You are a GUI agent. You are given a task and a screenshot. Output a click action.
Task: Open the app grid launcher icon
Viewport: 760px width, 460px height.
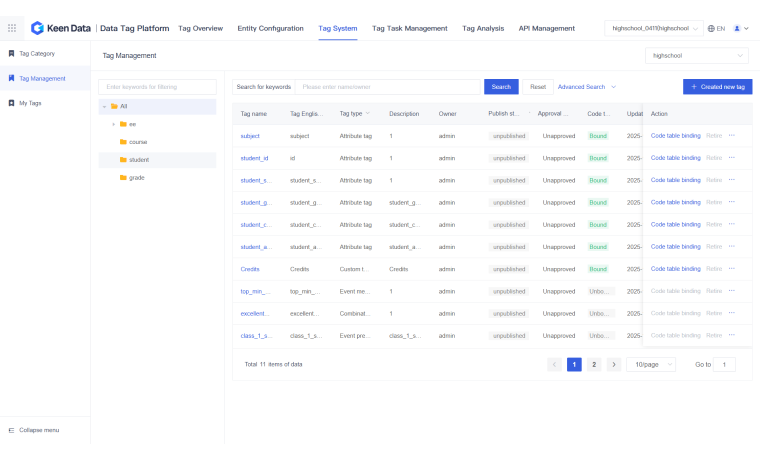click(x=12, y=28)
